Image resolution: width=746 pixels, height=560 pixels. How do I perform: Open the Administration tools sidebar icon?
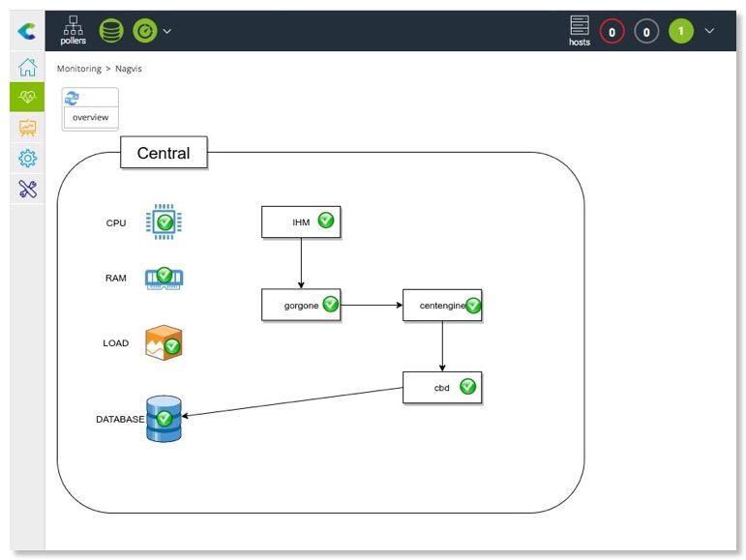tap(27, 189)
